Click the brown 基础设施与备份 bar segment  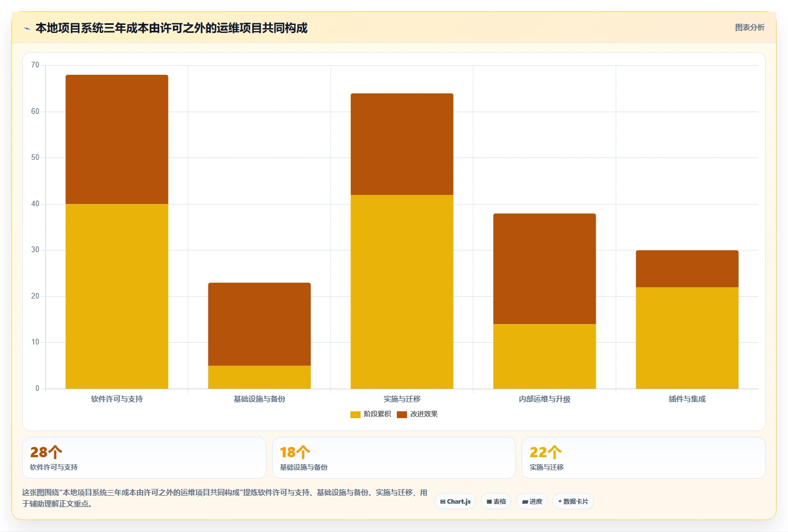click(x=260, y=324)
